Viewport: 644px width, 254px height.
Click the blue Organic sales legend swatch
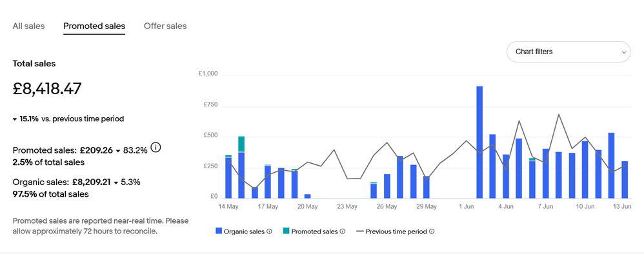point(219,231)
